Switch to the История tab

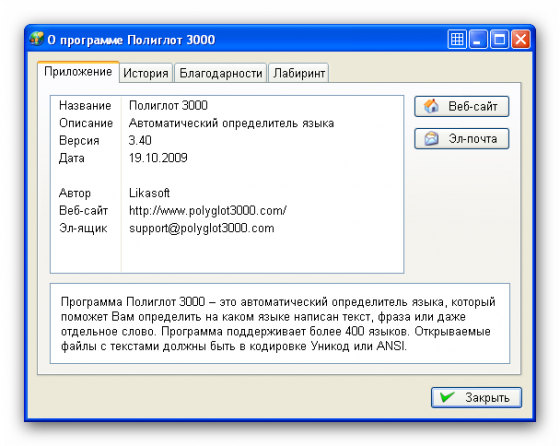pyautogui.click(x=146, y=73)
